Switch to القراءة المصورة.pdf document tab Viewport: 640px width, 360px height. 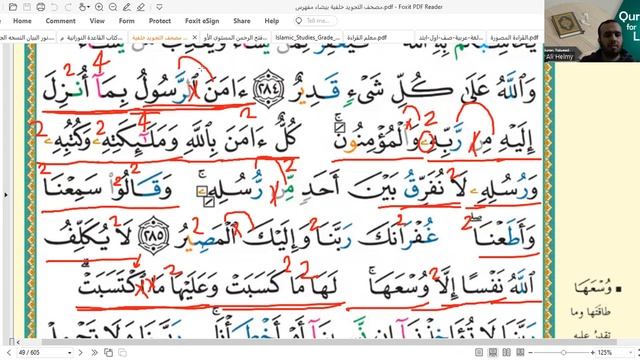tap(514, 37)
